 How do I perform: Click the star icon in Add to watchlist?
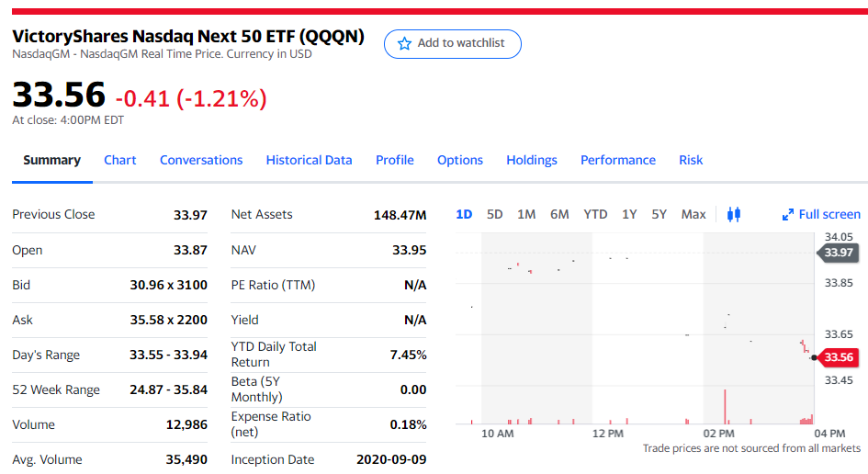tap(405, 44)
